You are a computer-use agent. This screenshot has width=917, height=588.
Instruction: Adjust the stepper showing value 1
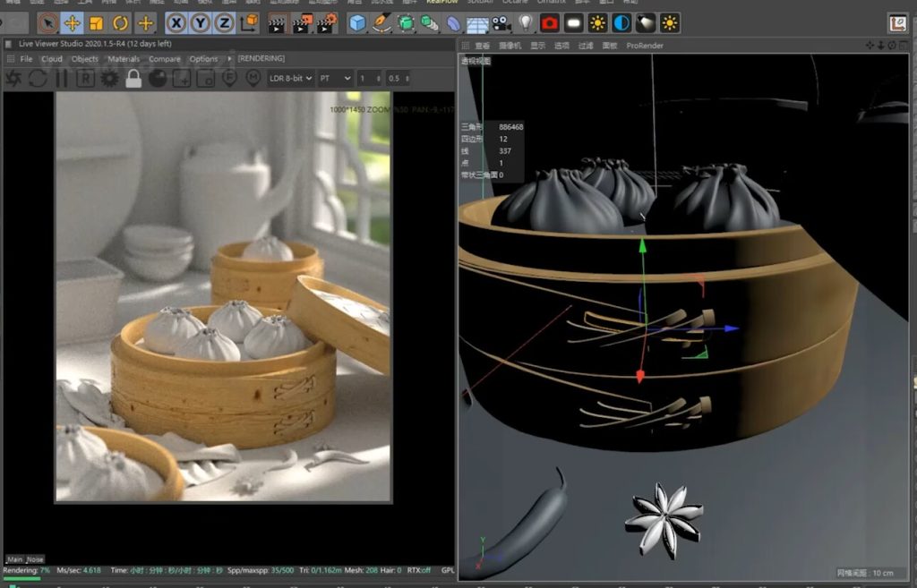369,79
